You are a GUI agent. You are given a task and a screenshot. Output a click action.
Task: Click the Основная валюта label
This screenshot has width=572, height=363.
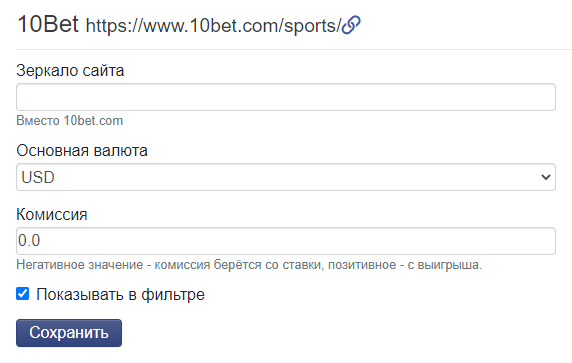click(82, 150)
